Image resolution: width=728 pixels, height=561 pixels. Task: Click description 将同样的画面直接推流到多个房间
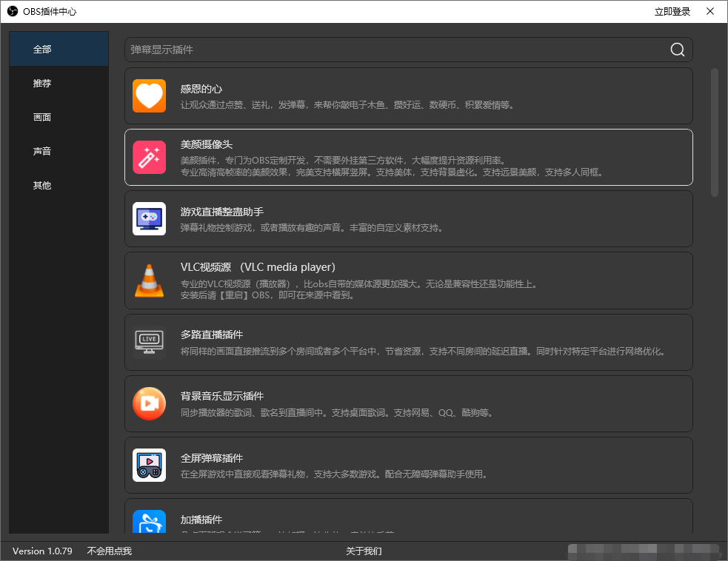[x=424, y=352]
